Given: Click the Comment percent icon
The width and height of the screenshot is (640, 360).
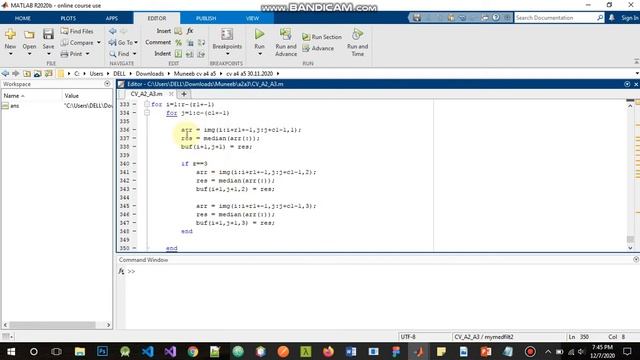Looking at the screenshot, I should [178, 42].
